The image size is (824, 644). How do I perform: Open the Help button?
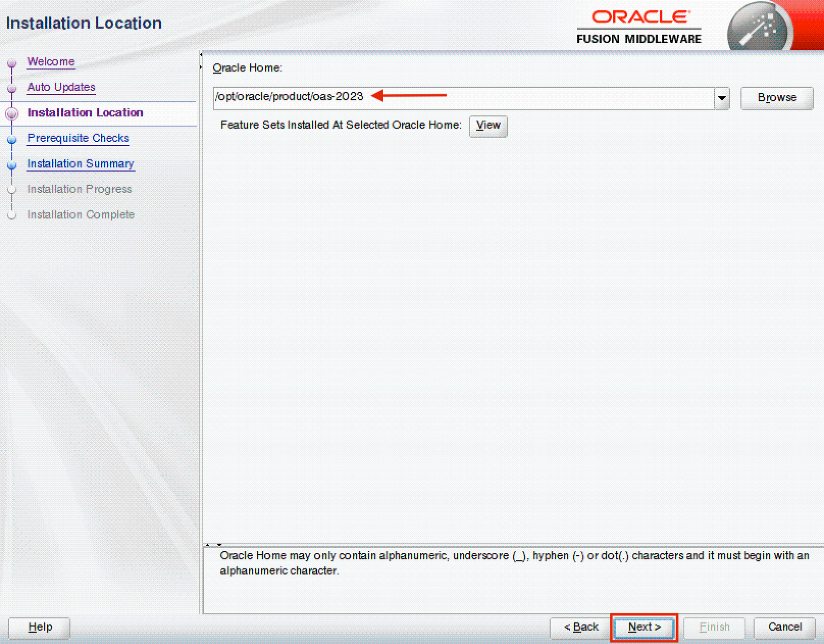pos(40,628)
